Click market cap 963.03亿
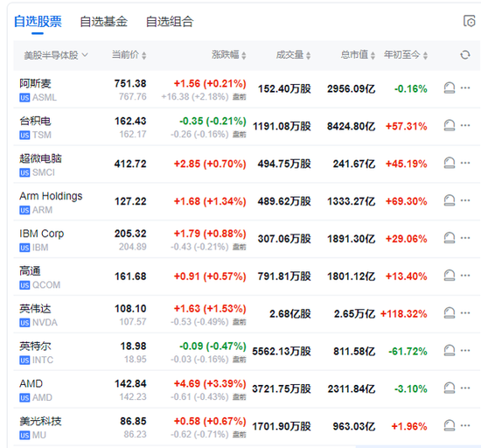The height and width of the screenshot is (448, 481). [354, 426]
